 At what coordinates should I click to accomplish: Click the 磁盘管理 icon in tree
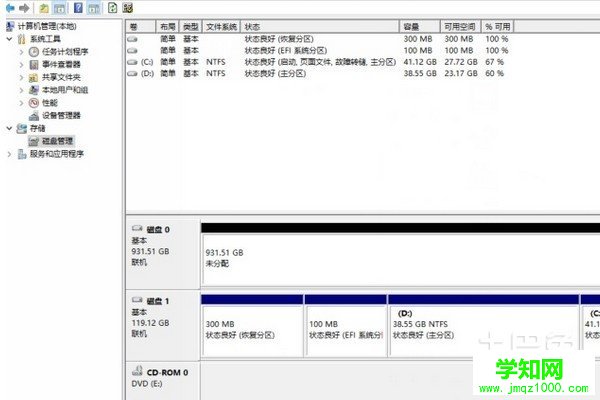tap(34, 141)
